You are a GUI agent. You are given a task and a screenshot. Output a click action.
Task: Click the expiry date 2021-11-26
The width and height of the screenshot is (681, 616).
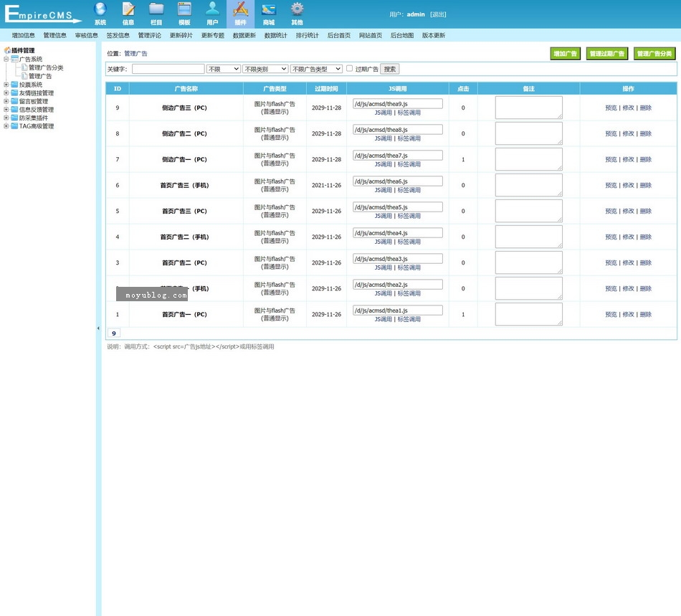(x=327, y=185)
